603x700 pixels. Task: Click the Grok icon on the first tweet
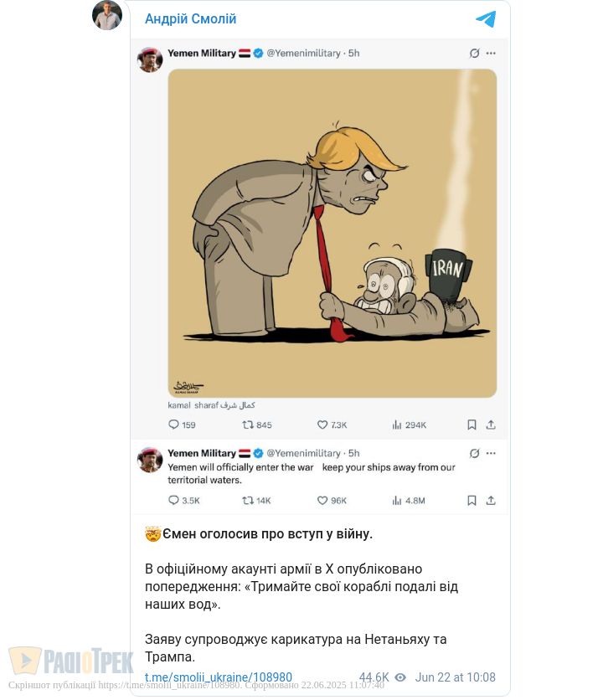tap(474, 53)
